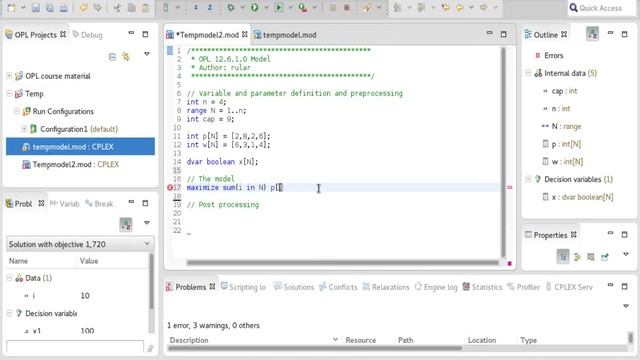Click the Forward navigation arrow icon
The width and height of the screenshot is (640, 360).
(x=484, y=8)
